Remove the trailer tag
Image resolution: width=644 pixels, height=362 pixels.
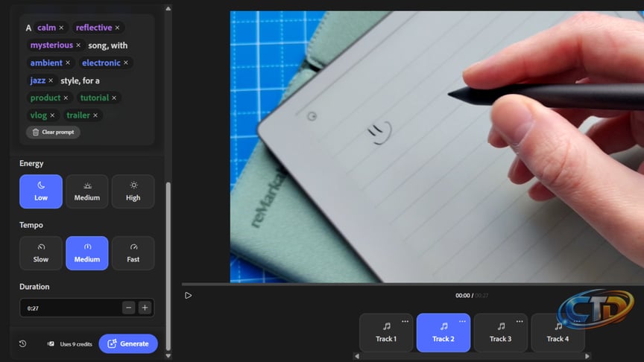click(95, 115)
